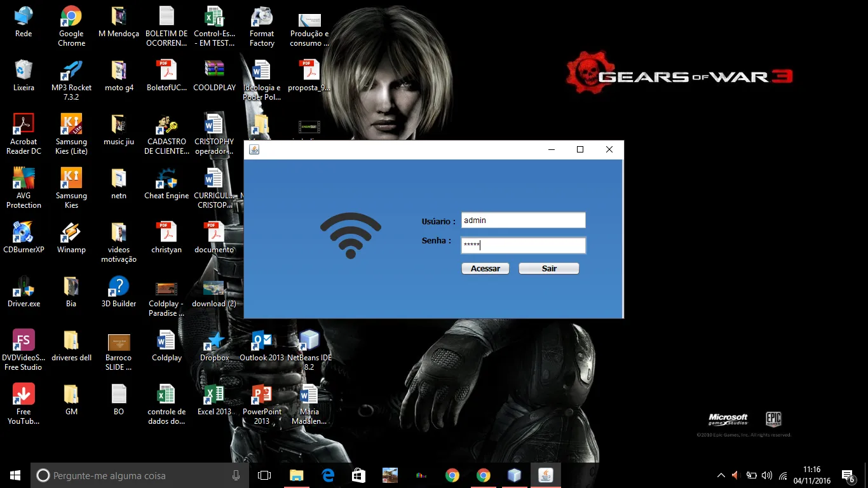Click the Winamp desktop shortcut
This screenshot has height=488, width=868.
click(x=71, y=237)
